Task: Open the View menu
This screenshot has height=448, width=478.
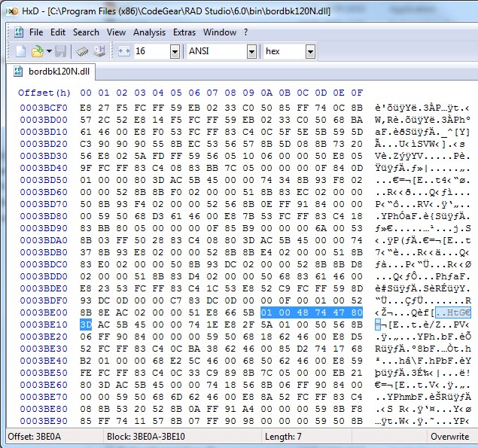Action: pyautogui.click(x=116, y=32)
